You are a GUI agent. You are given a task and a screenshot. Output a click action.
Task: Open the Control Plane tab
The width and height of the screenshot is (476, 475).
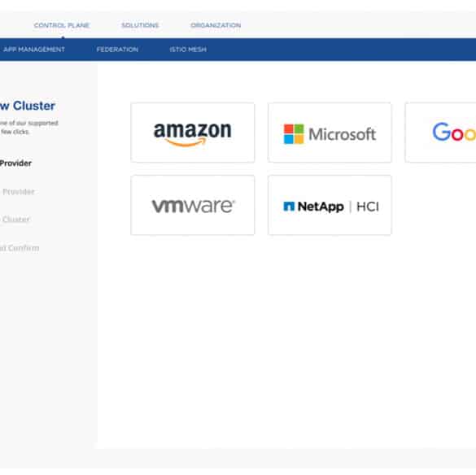tap(62, 25)
